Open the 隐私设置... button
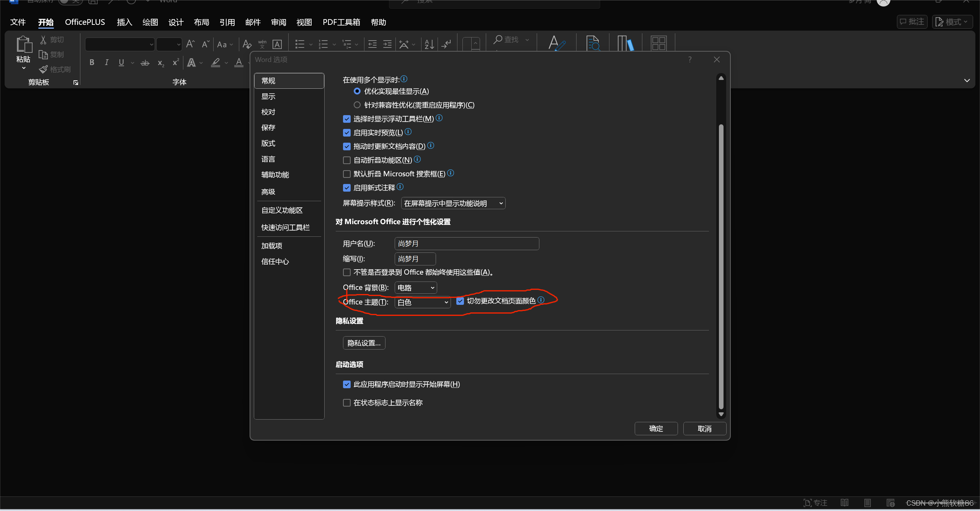This screenshot has width=980, height=511. (x=364, y=343)
